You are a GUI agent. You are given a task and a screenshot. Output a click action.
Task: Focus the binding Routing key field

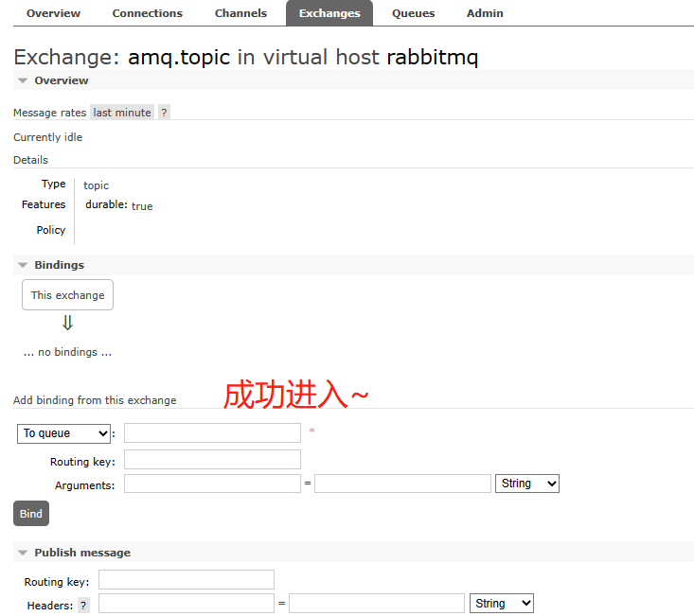pyautogui.click(x=212, y=460)
